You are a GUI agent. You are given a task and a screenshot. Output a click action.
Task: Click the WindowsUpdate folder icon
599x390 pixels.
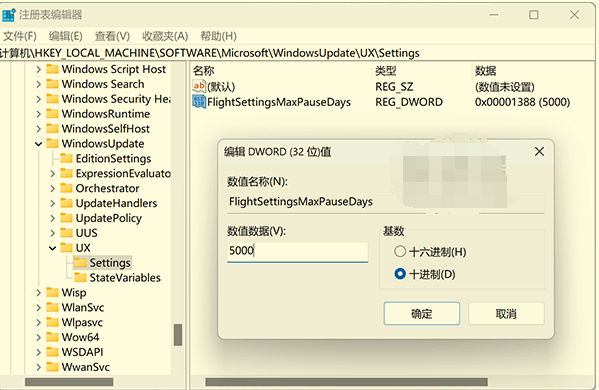coord(52,144)
